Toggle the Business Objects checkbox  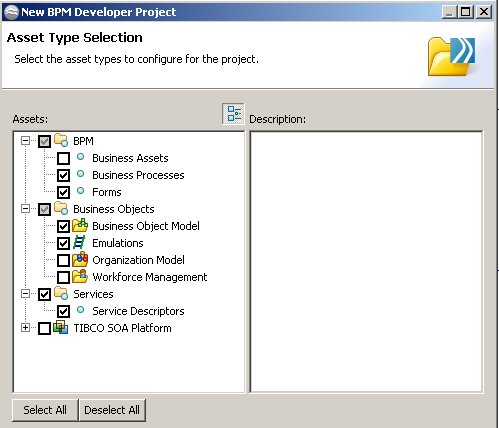click(x=44, y=209)
